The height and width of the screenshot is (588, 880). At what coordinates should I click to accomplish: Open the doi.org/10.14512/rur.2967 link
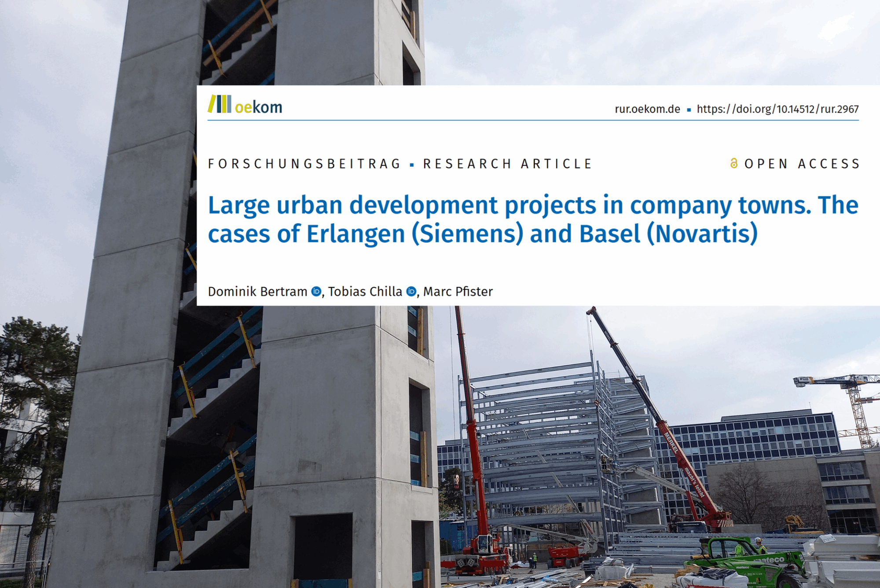777,109
